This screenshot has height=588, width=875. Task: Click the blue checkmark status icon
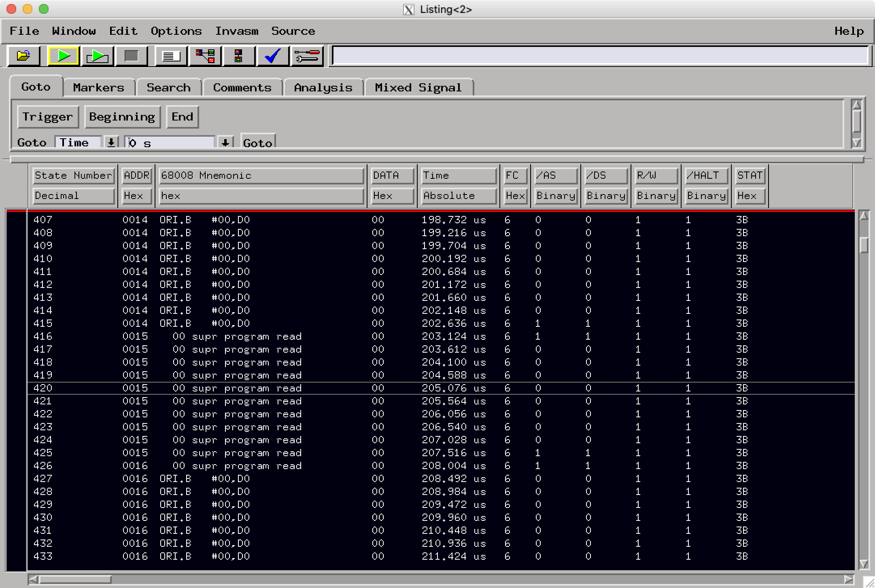click(272, 56)
